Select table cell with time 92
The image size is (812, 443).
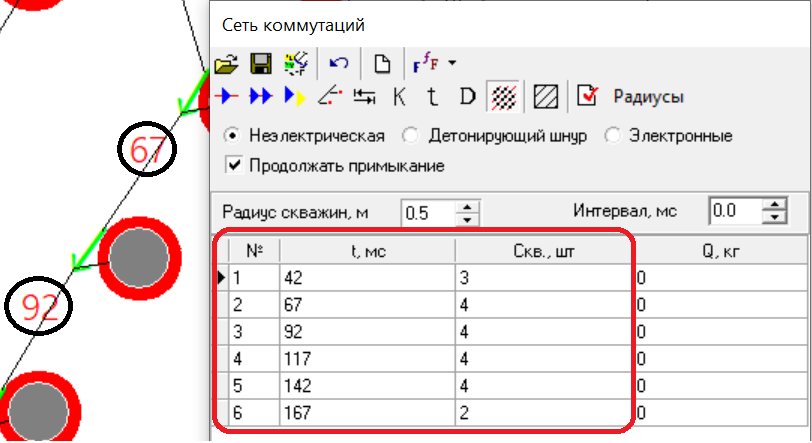click(368, 332)
